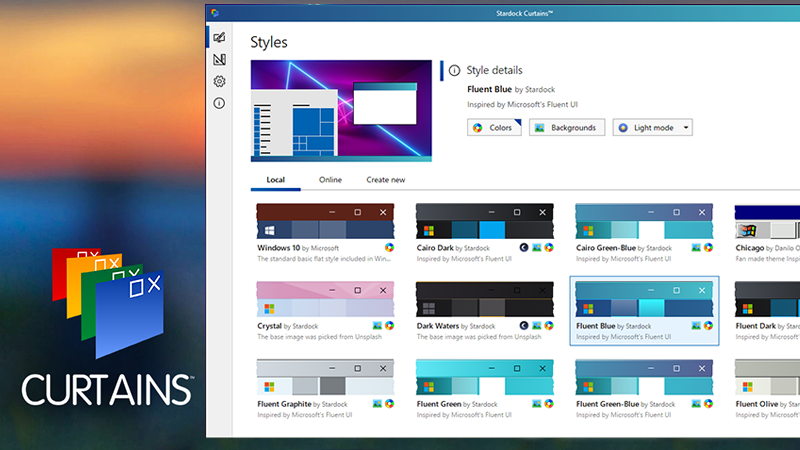800x450 pixels.
Task: Open Settings via the gear icon
Action: point(219,82)
